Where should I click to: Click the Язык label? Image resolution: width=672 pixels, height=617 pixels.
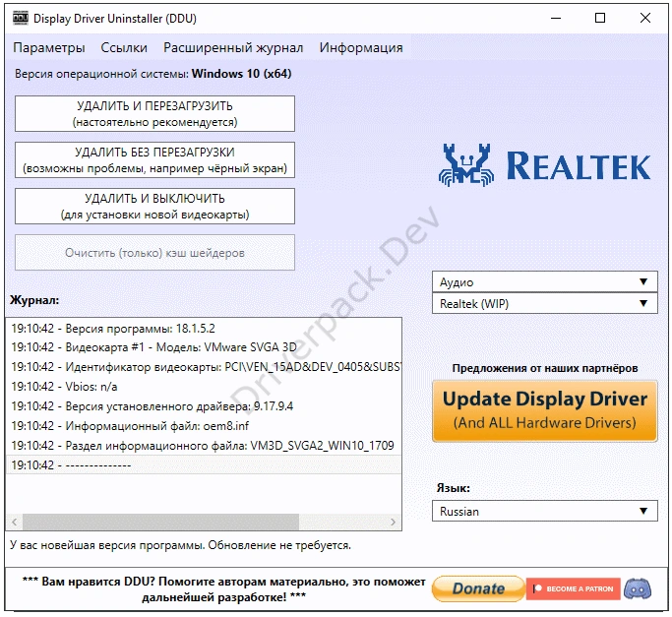point(453,488)
